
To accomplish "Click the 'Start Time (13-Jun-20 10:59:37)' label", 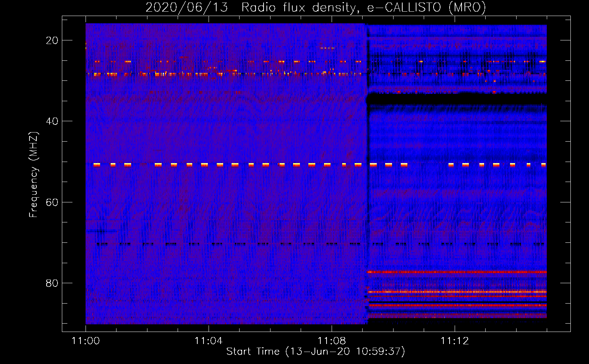I will click(x=316, y=352).
